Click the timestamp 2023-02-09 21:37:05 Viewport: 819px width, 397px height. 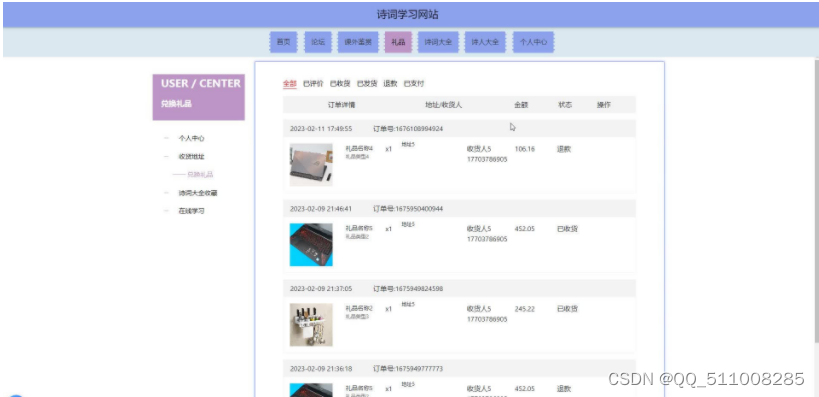click(x=321, y=288)
